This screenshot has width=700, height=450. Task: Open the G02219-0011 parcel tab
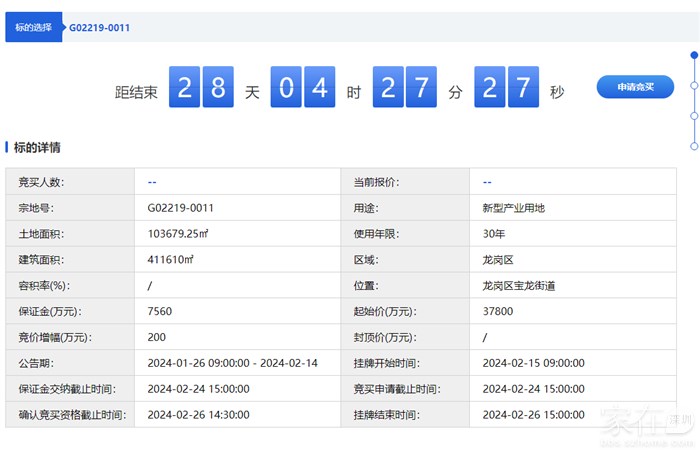pos(99,27)
